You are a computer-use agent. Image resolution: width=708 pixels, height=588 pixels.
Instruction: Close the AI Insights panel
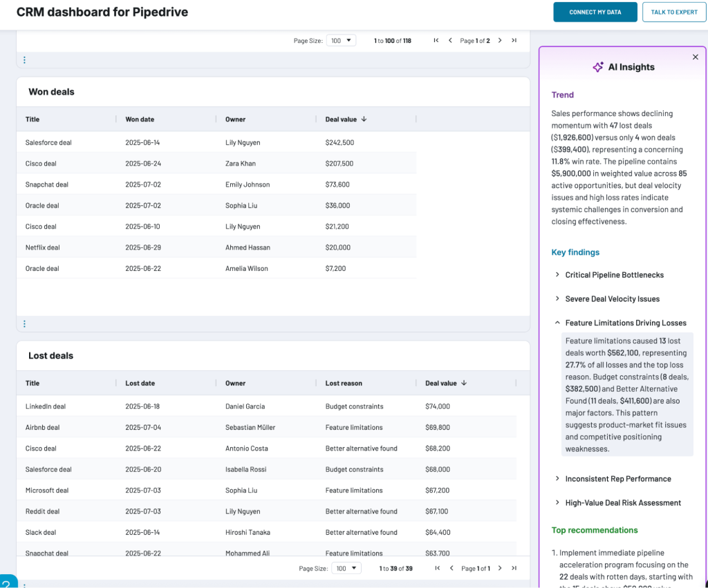(x=696, y=57)
